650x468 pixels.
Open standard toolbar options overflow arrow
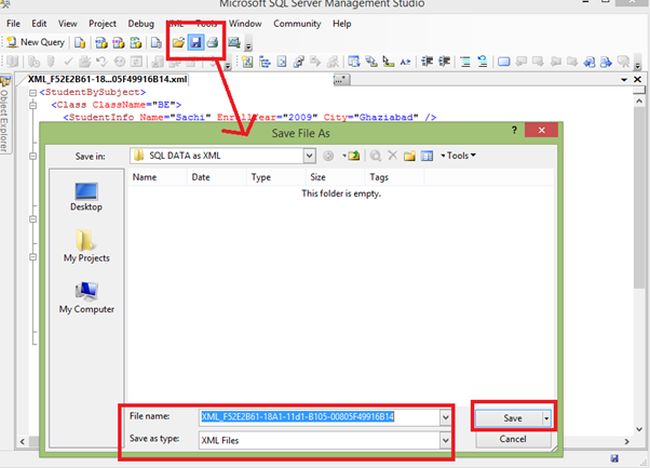click(248, 44)
